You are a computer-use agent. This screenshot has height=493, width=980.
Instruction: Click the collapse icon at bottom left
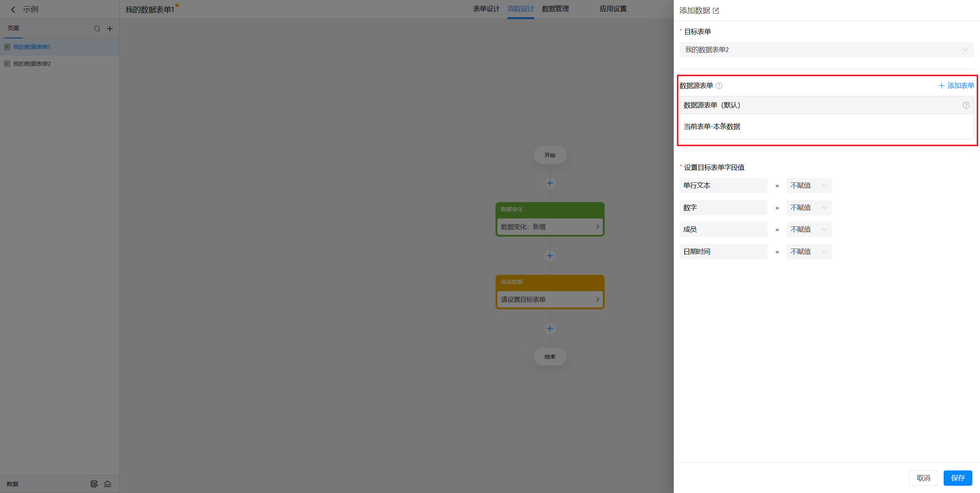108,484
